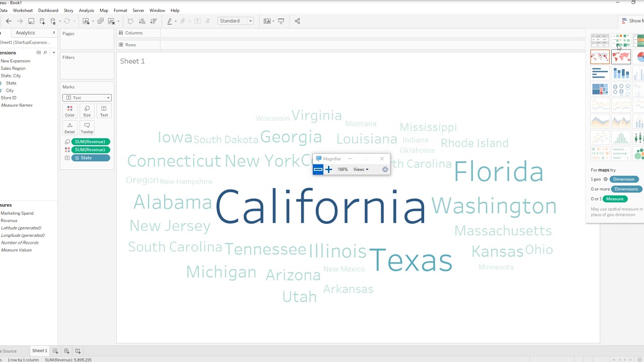Open the Marks type Text dropdown

tap(87, 98)
